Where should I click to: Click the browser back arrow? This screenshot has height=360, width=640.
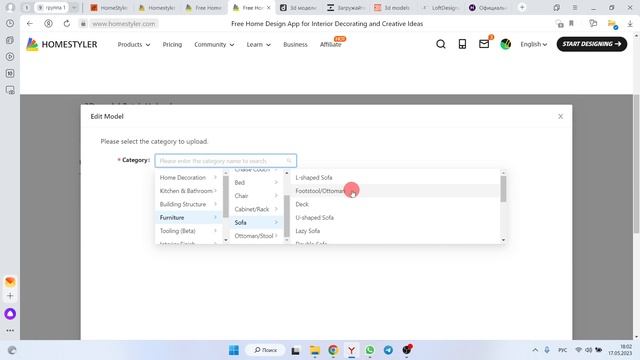coord(30,24)
